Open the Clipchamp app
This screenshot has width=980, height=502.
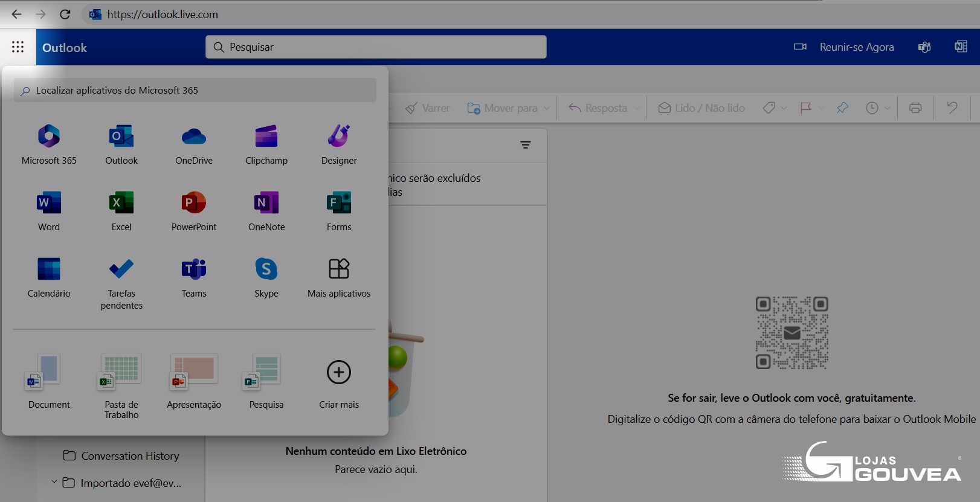[x=266, y=144]
